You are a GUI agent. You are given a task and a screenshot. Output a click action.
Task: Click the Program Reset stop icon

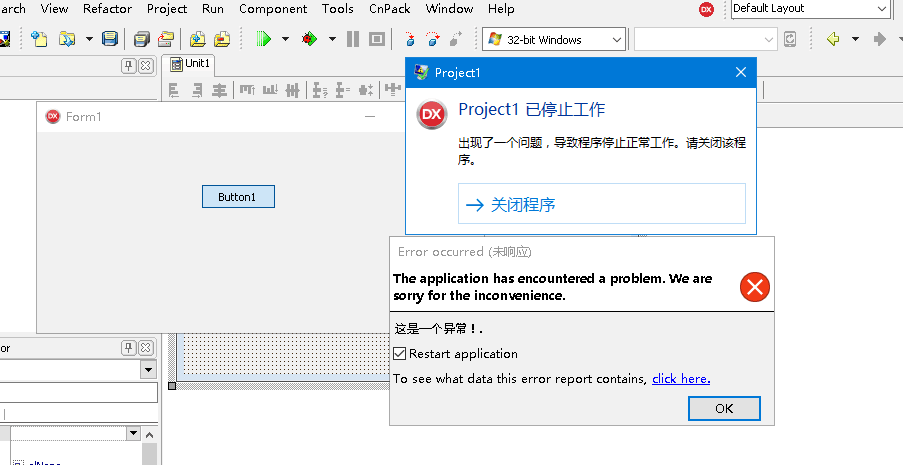click(x=377, y=39)
